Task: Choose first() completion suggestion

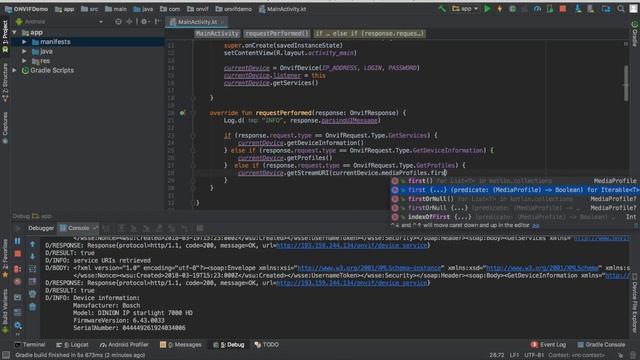Action: click(x=514, y=181)
